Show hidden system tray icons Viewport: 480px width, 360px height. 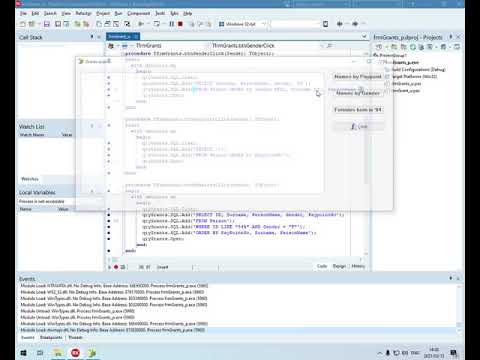(380, 353)
